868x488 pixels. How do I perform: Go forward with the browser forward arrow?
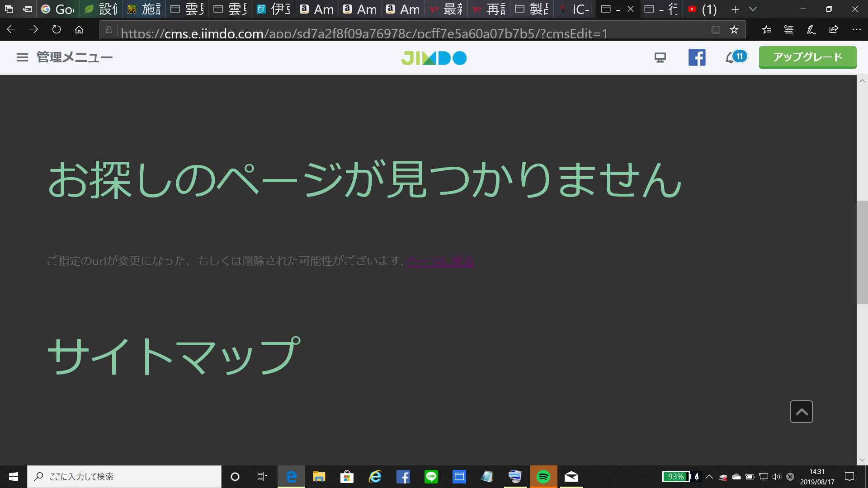[x=34, y=30]
